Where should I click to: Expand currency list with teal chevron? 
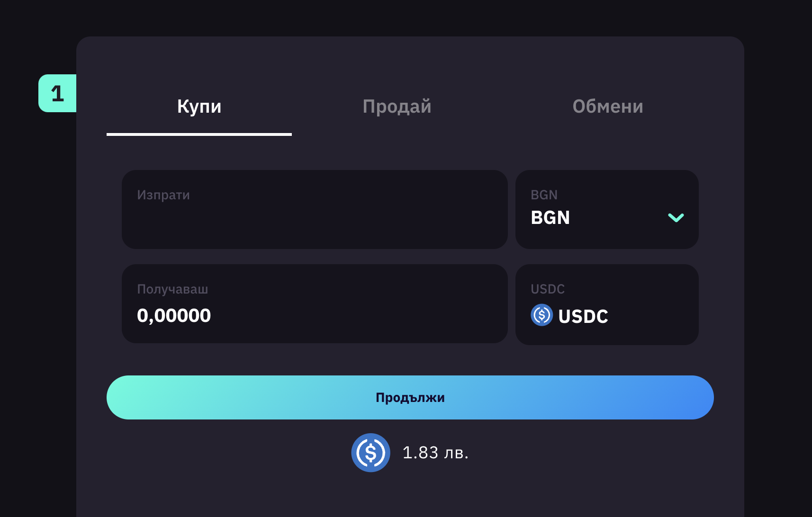[676, 218]
